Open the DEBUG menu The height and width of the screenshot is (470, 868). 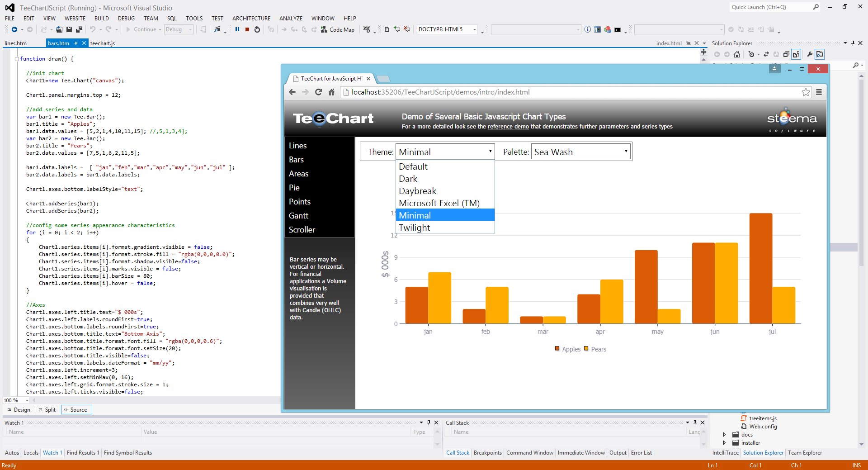126,19
